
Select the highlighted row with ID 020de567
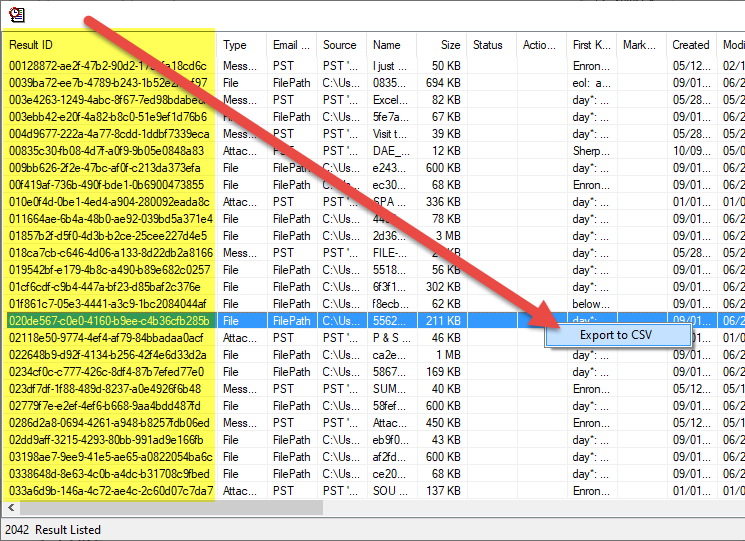108,321
